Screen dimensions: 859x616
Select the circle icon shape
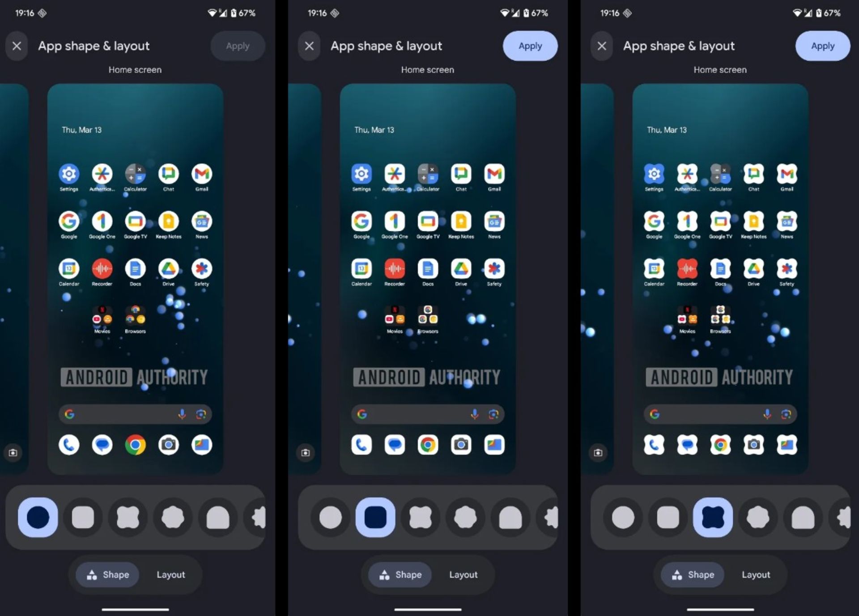[x=38, y=517]
